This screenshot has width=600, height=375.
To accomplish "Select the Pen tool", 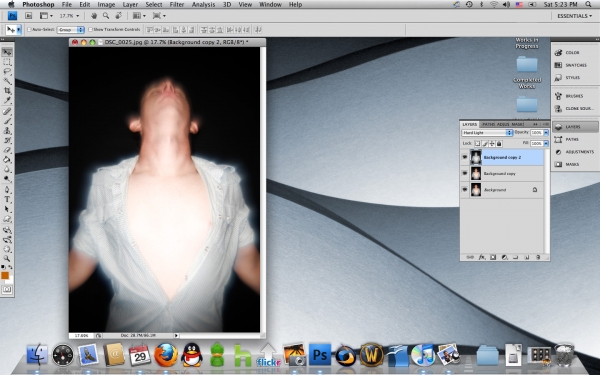I will point(7,190).
